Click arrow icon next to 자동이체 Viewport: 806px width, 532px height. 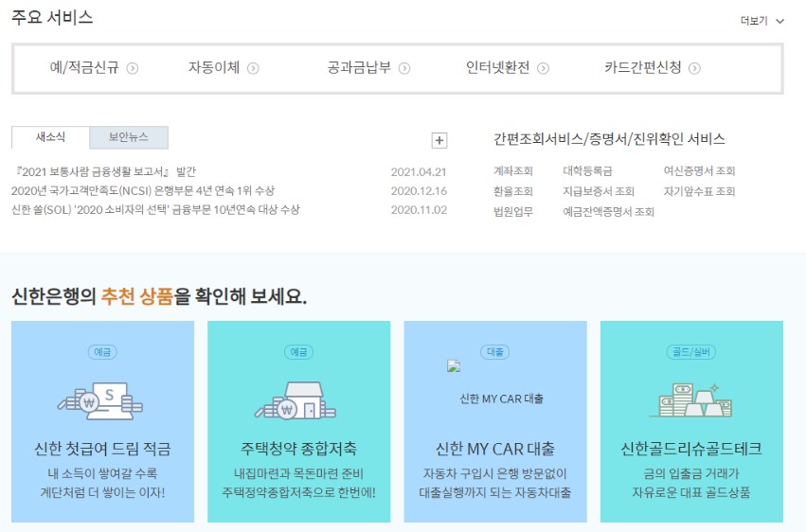(253, 68)
